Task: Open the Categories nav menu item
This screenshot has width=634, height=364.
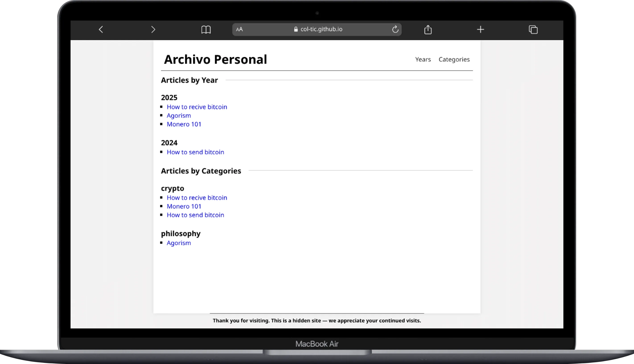Action: tap(454, 59)
